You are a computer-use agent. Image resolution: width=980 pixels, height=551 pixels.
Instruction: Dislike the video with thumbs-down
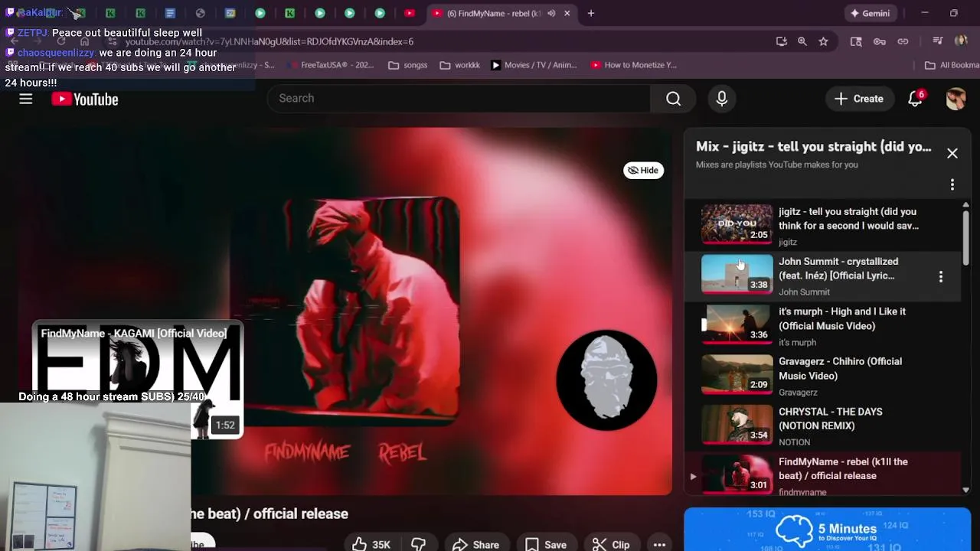click(419, 545)
